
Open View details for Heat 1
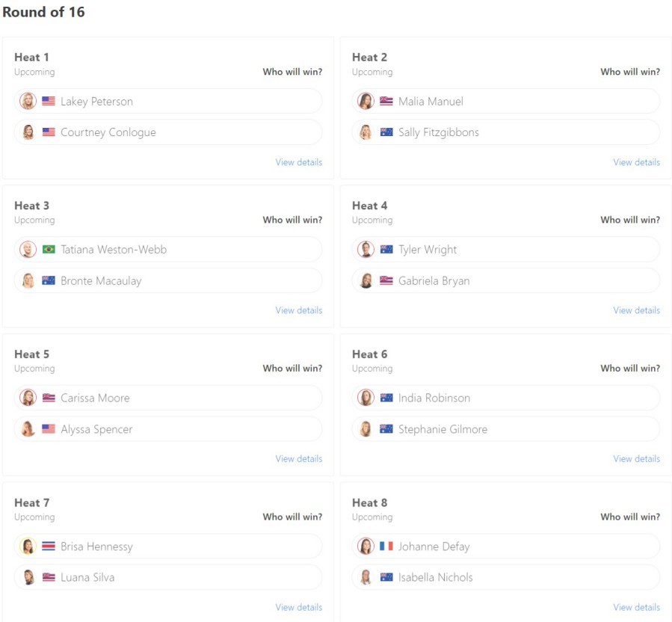[x=298, y=162]
